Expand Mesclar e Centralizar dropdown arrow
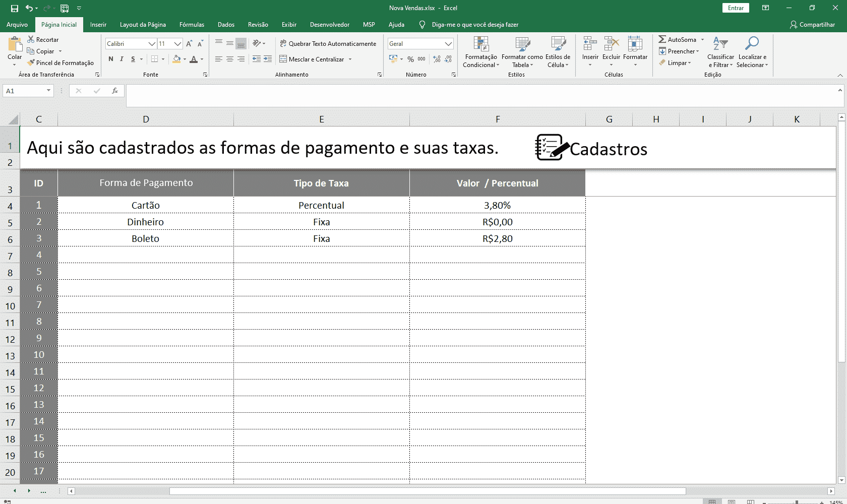847x504 pixels. point(350,59)
